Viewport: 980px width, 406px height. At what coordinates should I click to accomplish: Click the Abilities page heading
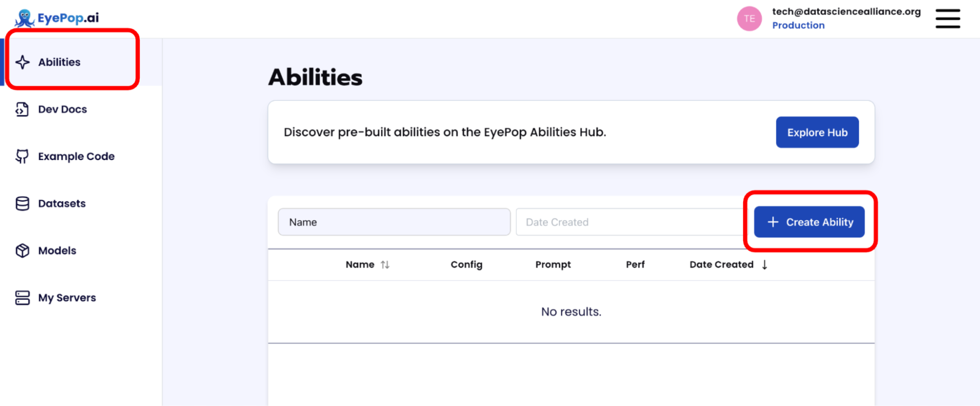315,77
